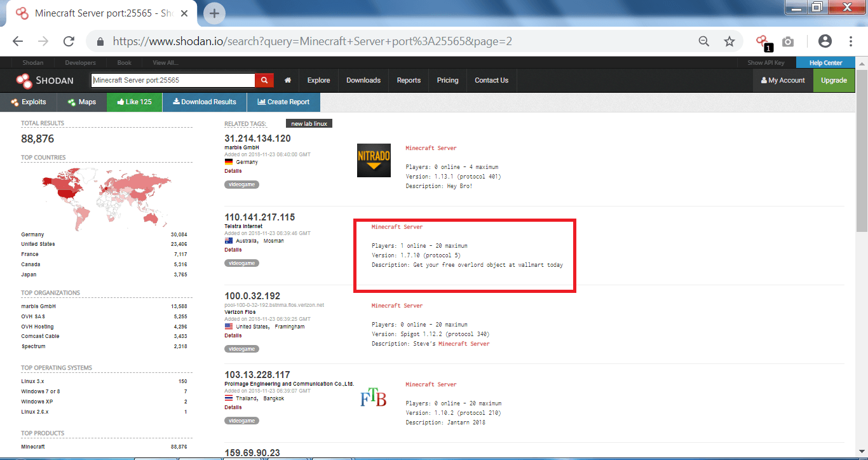Click videogame tag under 31.214.134.120
Image resolution: width=868 pixels, height=460 pixels.
(241, 184)
